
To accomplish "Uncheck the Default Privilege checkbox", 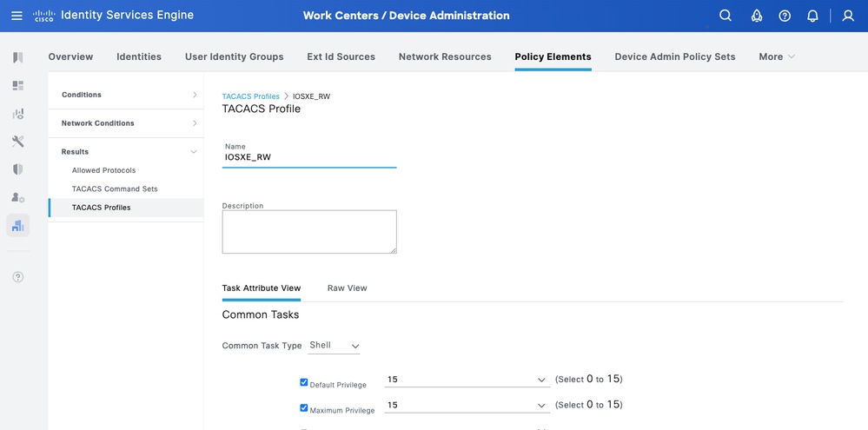I will [x=304, y=382].
